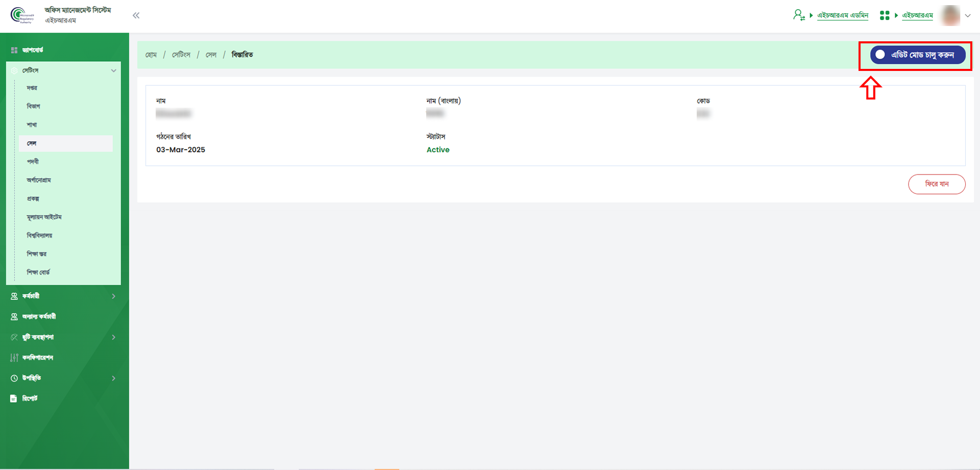Click the user avatar picture in header
Viewport: 980px width, 470px height.
tap(950, 15)
